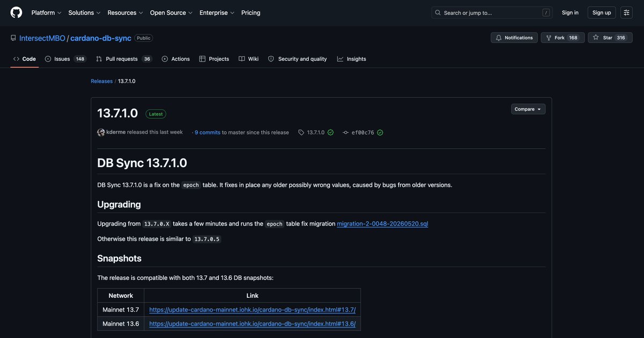The image size is (644, 338).
Task: Go to Releases breadcrumb link
Action: [101, 81]
